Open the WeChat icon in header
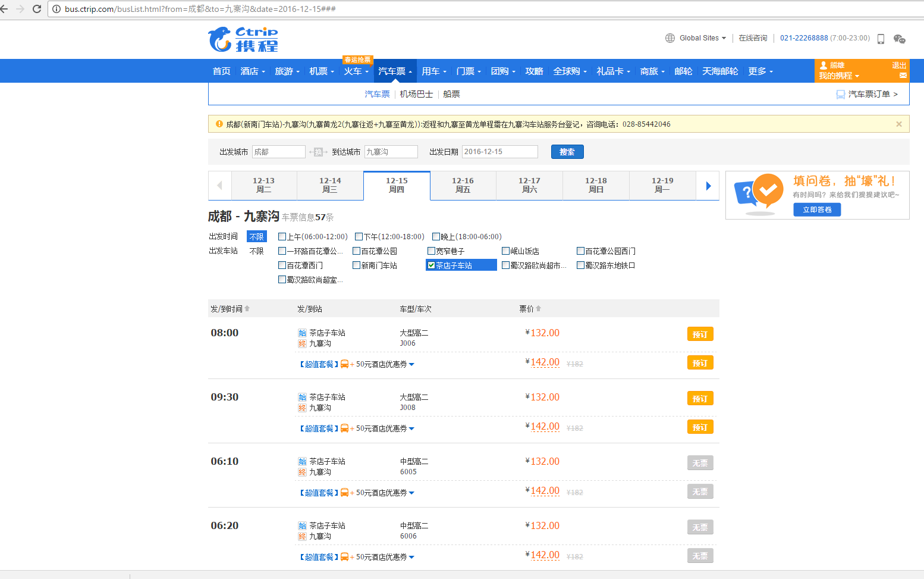 tap(899, 39)
